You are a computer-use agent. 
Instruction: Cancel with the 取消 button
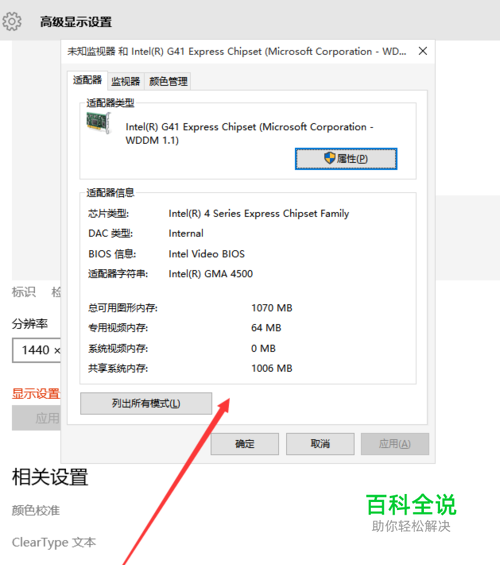tap(320, 444)
